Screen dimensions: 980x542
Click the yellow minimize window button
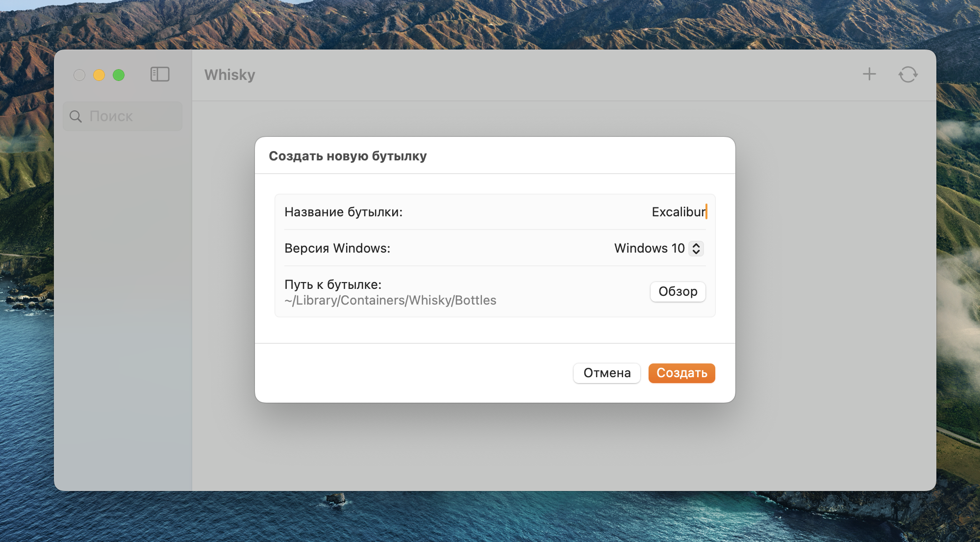coord(99,75)
